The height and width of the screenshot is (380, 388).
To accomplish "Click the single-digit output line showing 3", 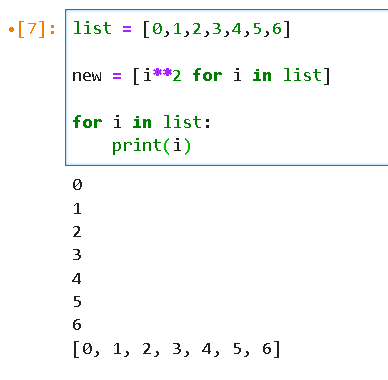I will [77, 255].
